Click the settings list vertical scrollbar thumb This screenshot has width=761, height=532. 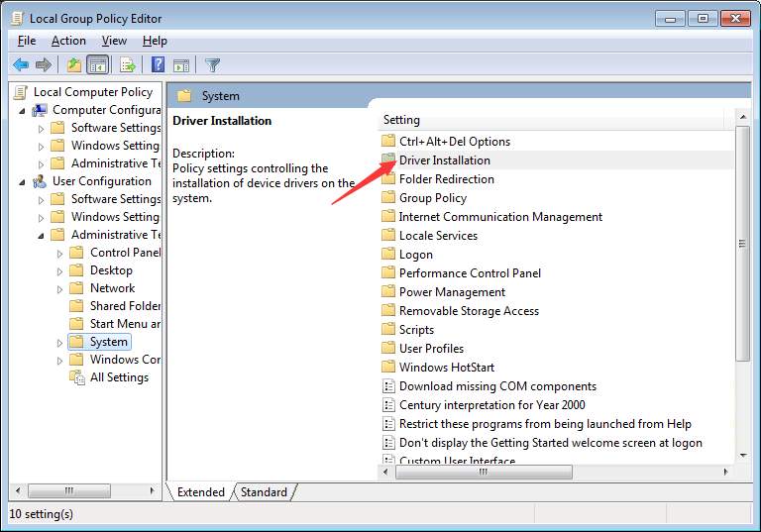742,243
